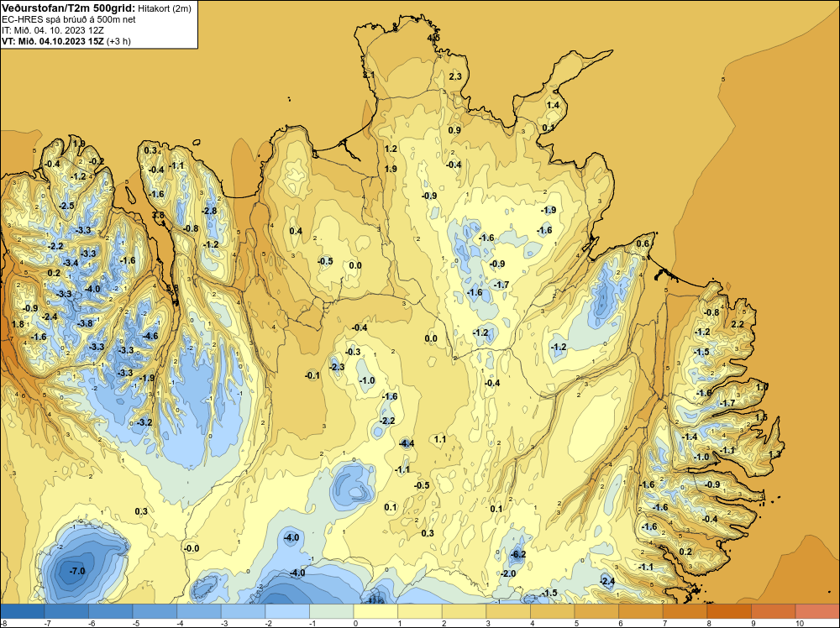
Task: Click the -7.0 temperature value on the map
Action: (x=77, y=571)
